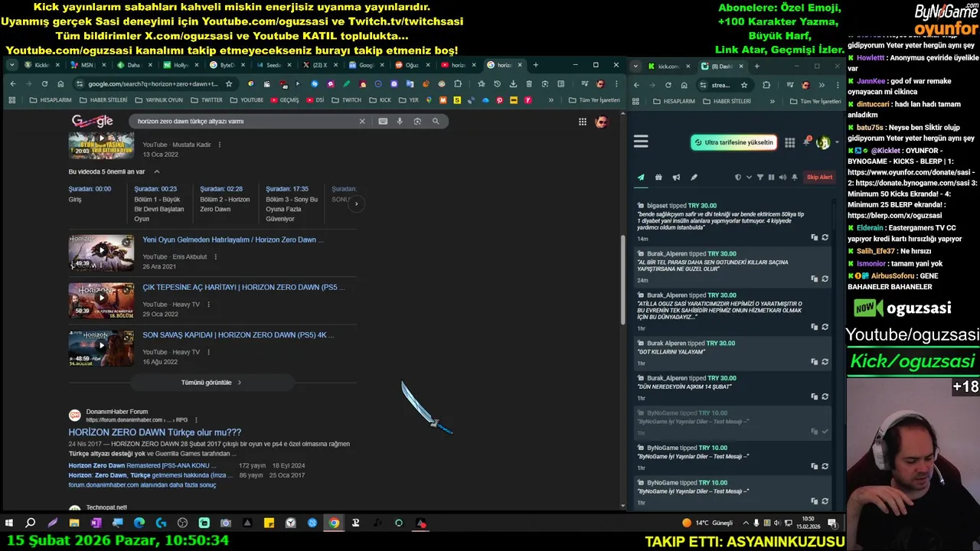Pause the alert queue
Image resolution: width=980 pixels, height=551 pixels.
(x=771, y=178)
